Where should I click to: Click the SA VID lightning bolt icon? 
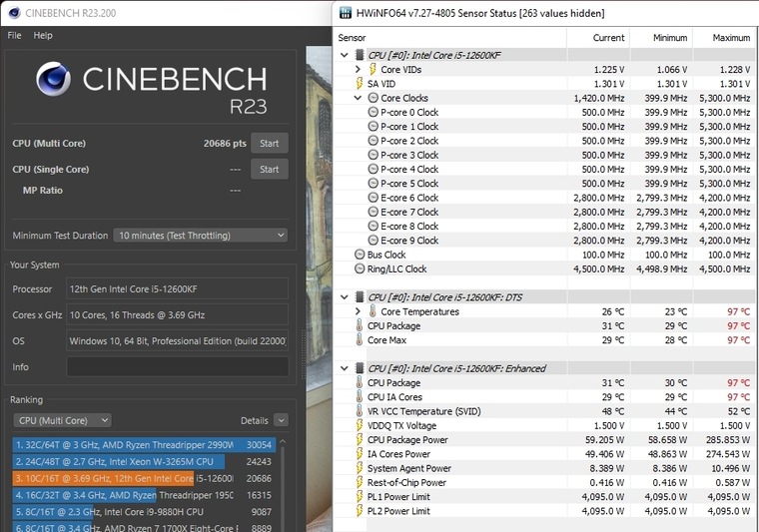pyautogui.click(x=360, y=84)
